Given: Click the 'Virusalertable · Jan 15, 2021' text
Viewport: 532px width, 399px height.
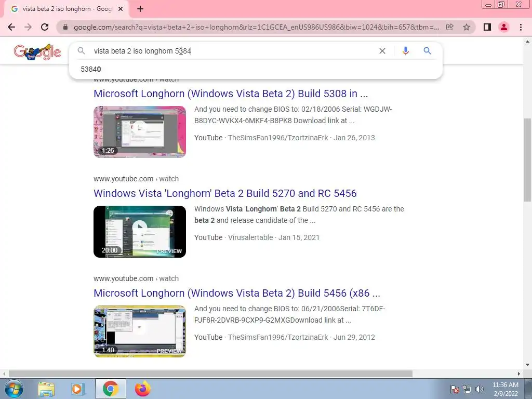Looking at the screenshot, I should (x=274, y=237).
